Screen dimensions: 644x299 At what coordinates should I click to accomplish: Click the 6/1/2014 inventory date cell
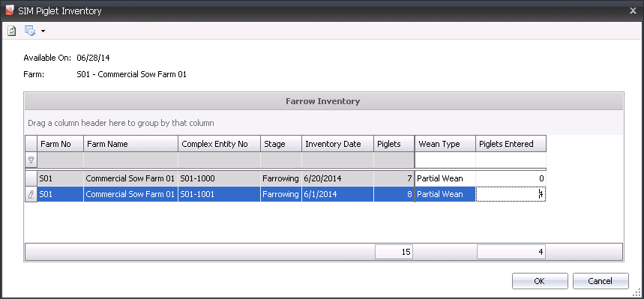click(x=337, y=194)
